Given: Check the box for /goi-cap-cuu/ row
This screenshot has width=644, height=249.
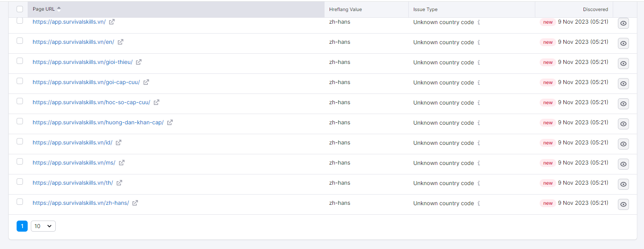Looking at the screenshot, I should [x=20, y=81].
